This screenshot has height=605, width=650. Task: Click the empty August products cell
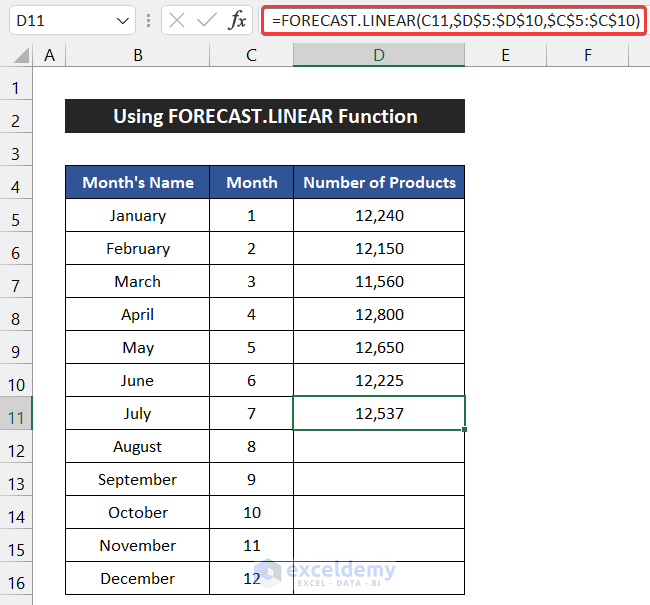[378, 446]
